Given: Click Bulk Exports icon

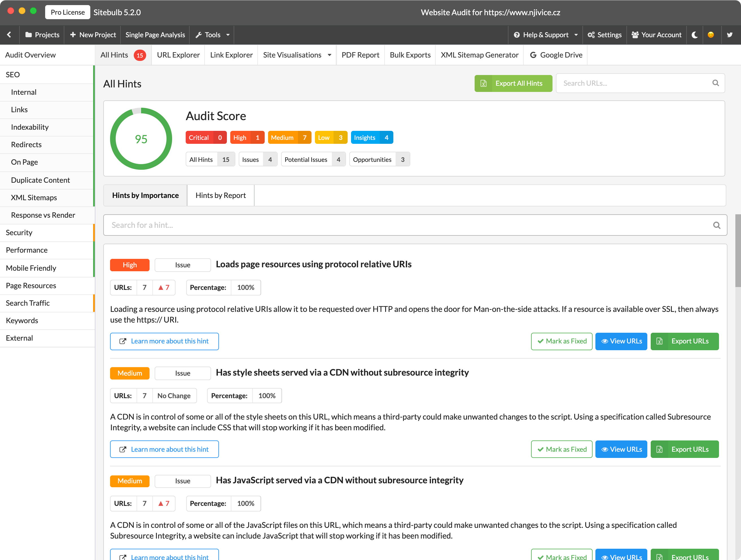Looking at the screenshot, I should click(410, 55).
